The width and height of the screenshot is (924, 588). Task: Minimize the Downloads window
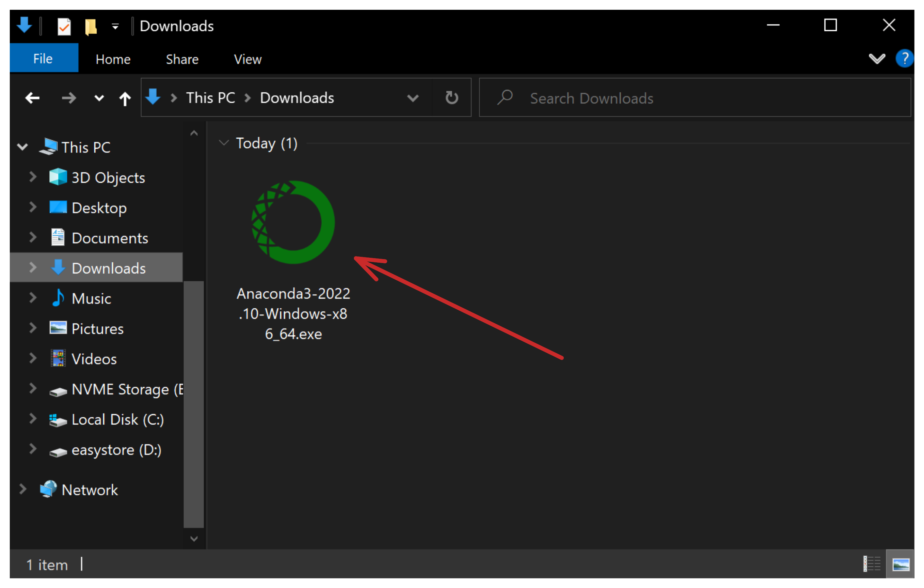point(773,25)
